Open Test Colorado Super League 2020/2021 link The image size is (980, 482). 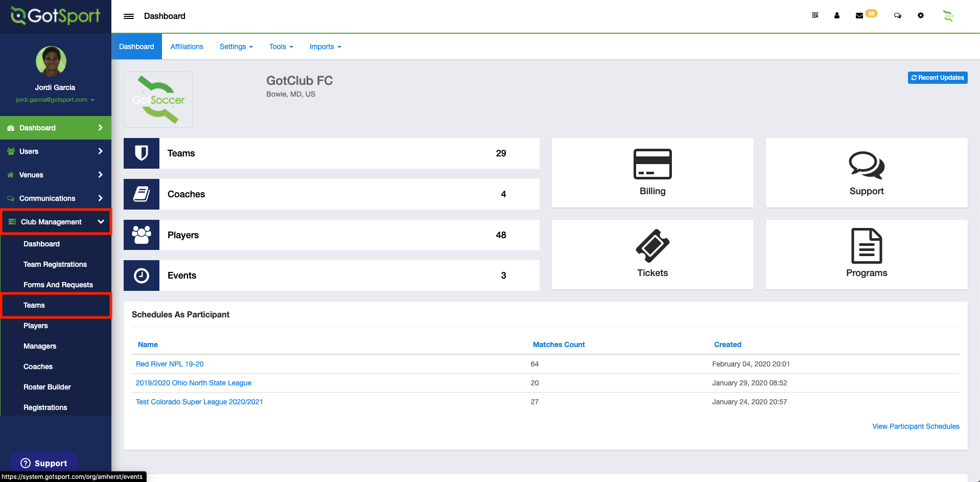click(x=199, y=402)
